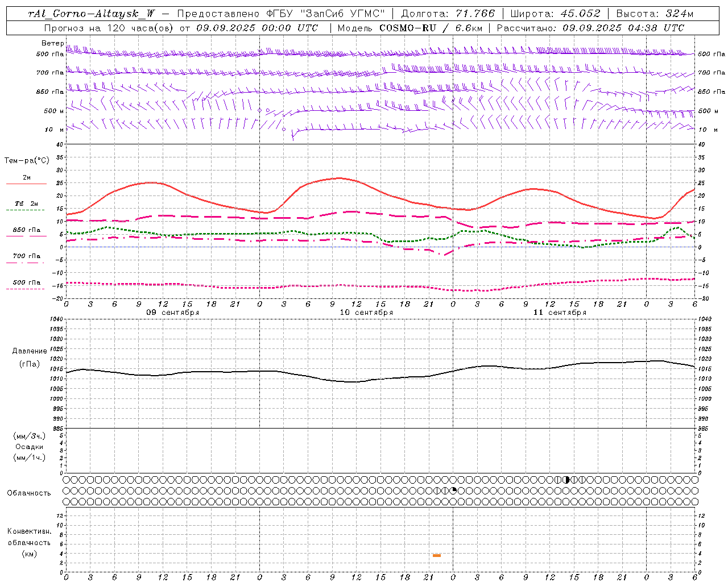728x582 pixels.
Task: Click line sample under 850 гПа temperature legend
Action: (x=25, y=236)
